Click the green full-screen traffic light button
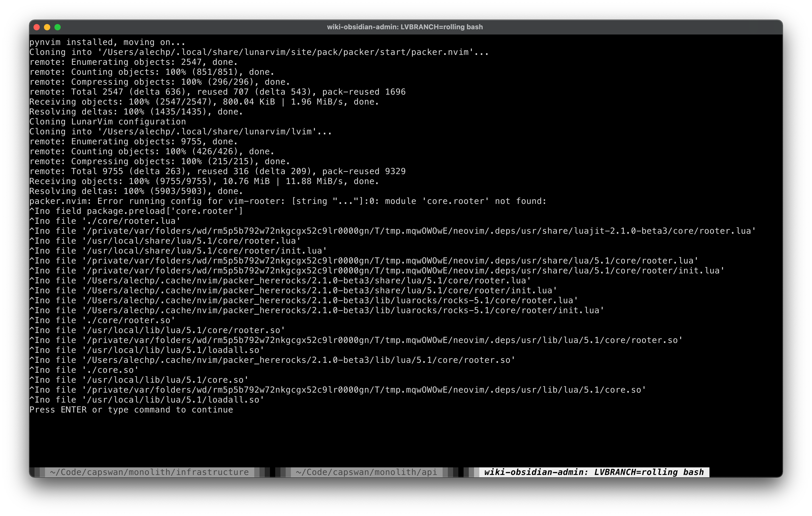 59,27
